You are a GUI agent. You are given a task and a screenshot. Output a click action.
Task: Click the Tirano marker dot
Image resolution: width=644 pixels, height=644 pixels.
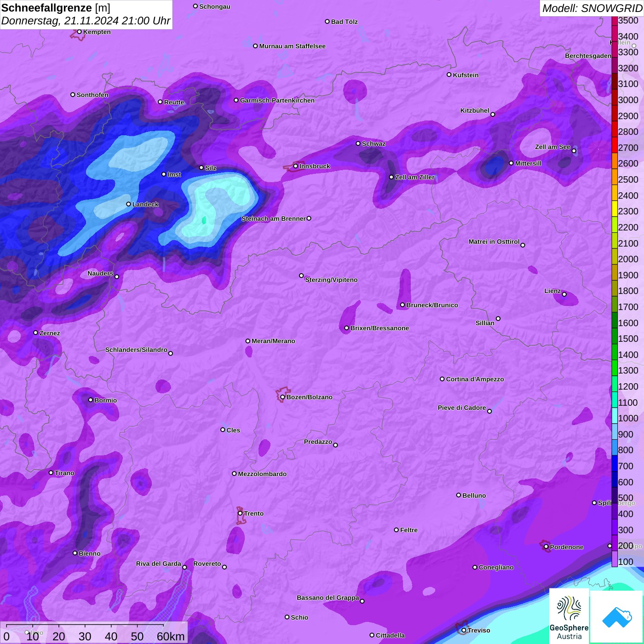(x=51, y=472)
